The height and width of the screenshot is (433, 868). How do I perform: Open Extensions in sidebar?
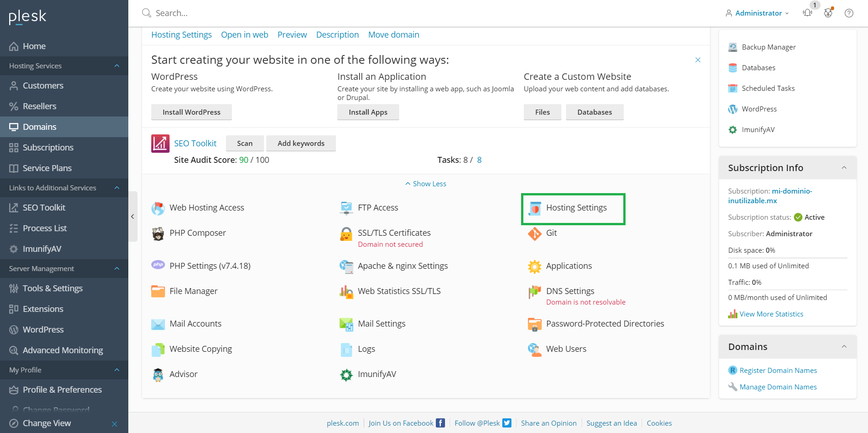point(64,309)
